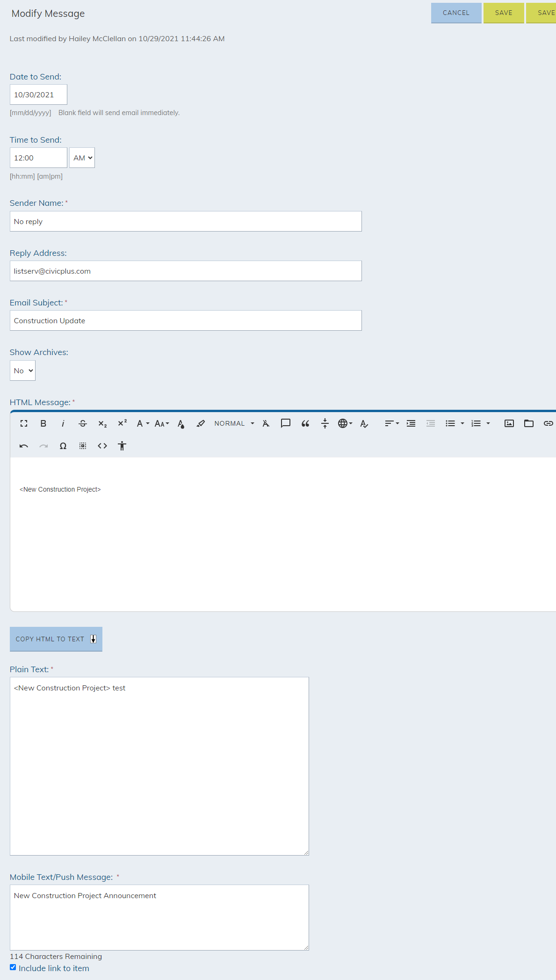Open the font family dropdown
The height and width of the screenshot is (980, 556).
[143, 423]
